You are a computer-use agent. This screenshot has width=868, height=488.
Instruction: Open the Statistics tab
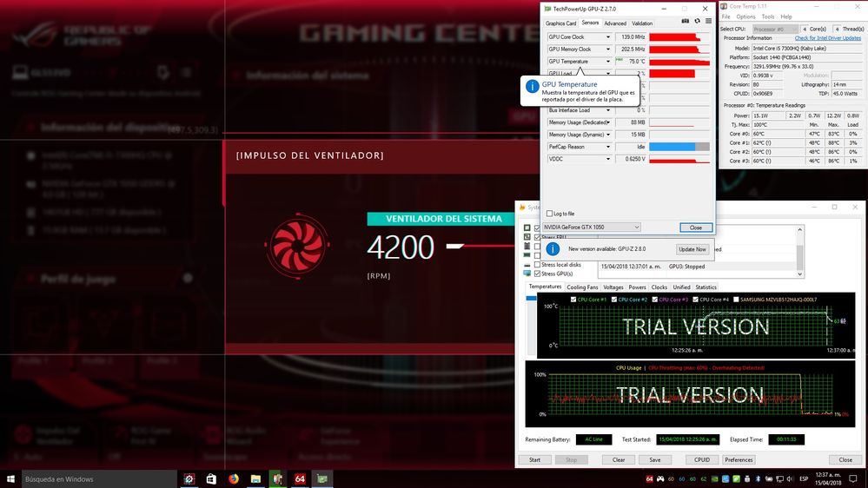click(706, 287)
